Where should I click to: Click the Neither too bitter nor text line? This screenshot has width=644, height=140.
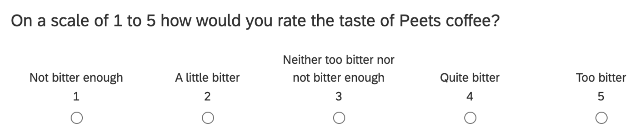point(339,60)
